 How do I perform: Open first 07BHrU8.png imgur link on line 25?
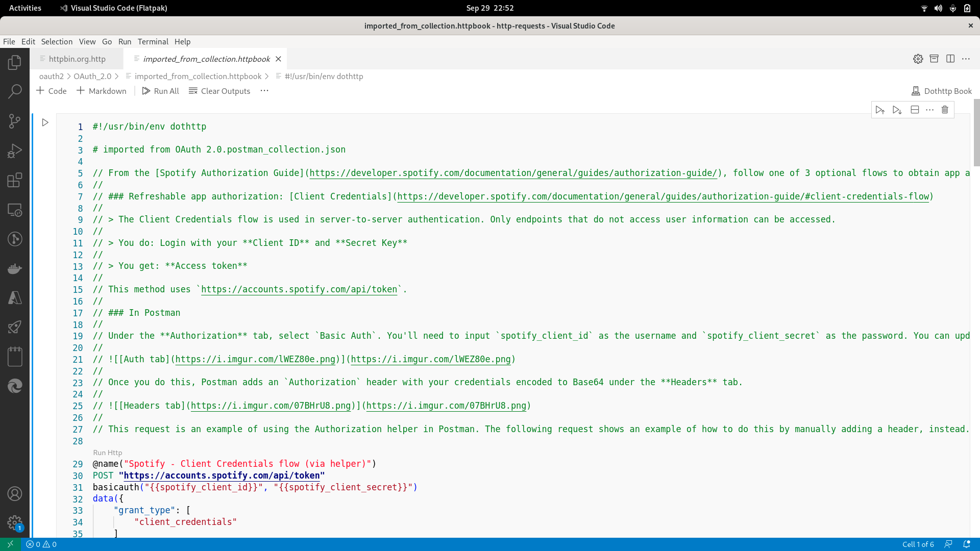271,406
